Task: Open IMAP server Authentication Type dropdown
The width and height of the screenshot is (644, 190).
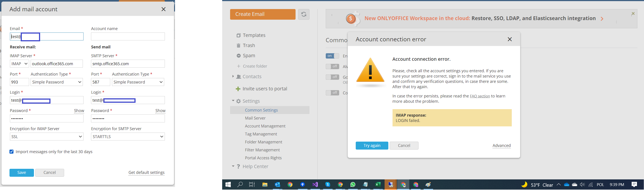Action: click(56, 82)
